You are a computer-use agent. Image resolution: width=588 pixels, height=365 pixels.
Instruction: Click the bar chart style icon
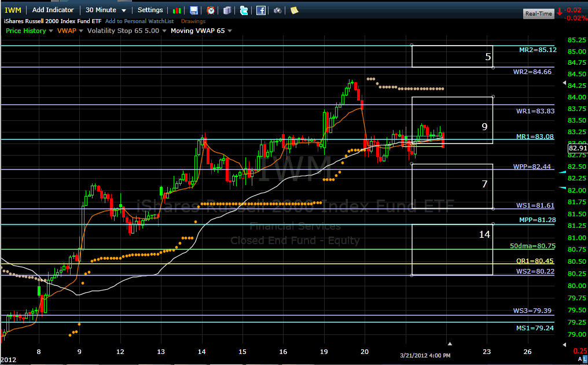tap(178, 10)
